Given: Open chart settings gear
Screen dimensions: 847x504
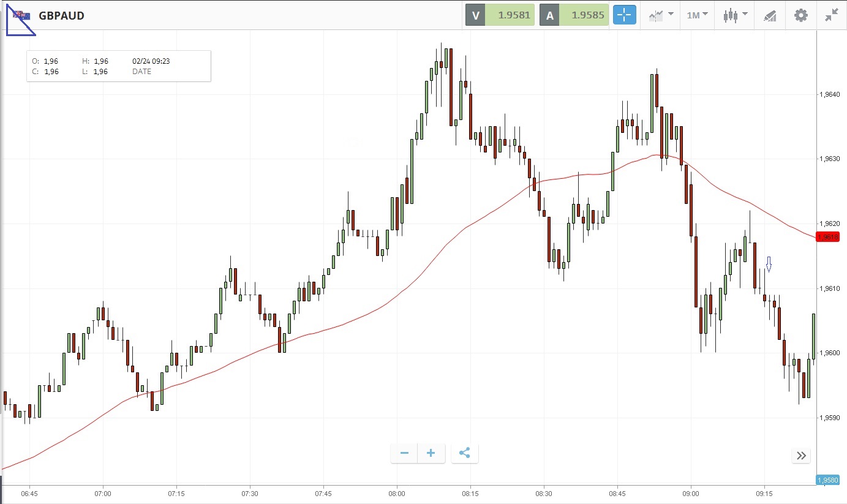Looking at the screenshot, I should click(801, 15).
